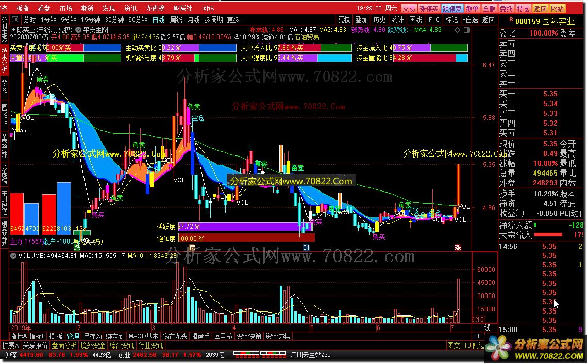Click the 网站 button
Image resolution: width=588 pixels, height=364 pixels.
click(557, 9)
